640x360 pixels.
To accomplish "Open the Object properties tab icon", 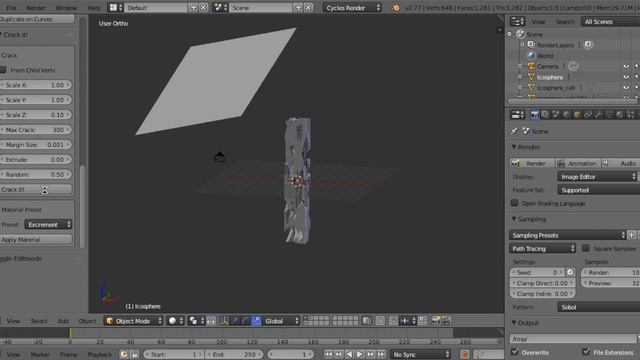I will pyautogui.click(x=577, y=115).
